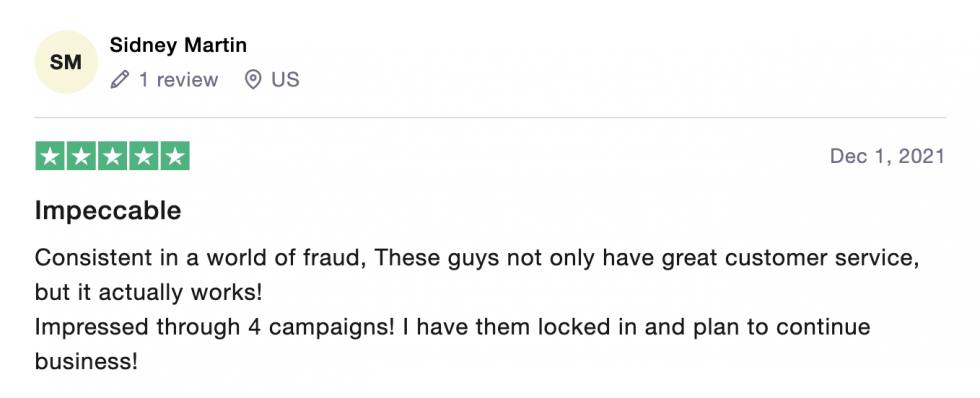Click the fifth green star
This screenshot has height=398, width=980.
(x=175, y=156)
